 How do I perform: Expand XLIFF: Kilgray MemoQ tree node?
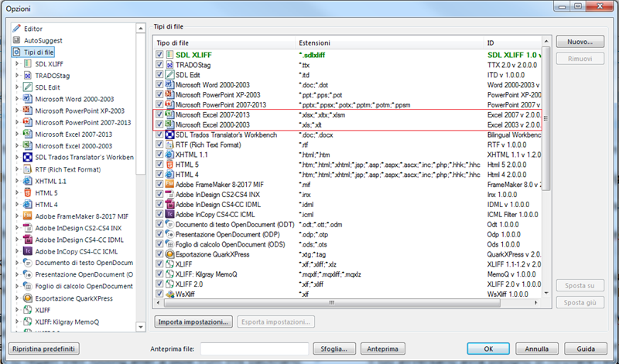pyautogui.click(x=17, y=321)
